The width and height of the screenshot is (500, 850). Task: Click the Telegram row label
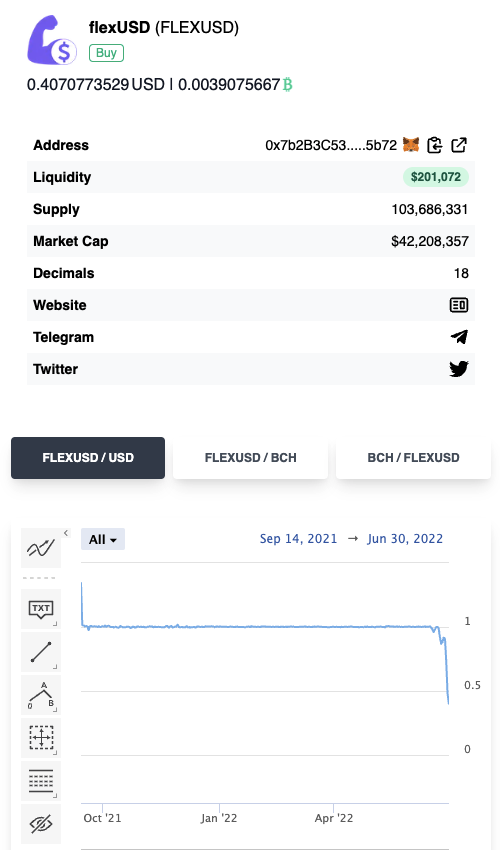(63, 337)
